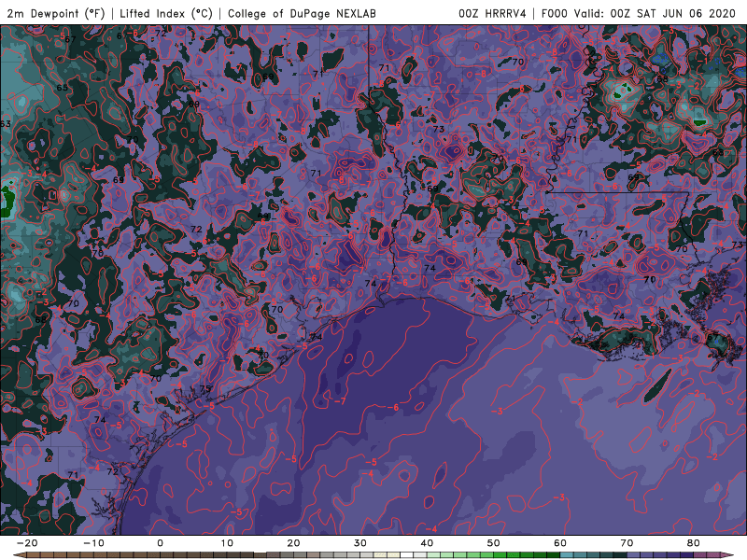Click the "00Z HRRRV4" model run label
Image resolution: width=747 pixels, height=560 pixels.
click(492, 13)
